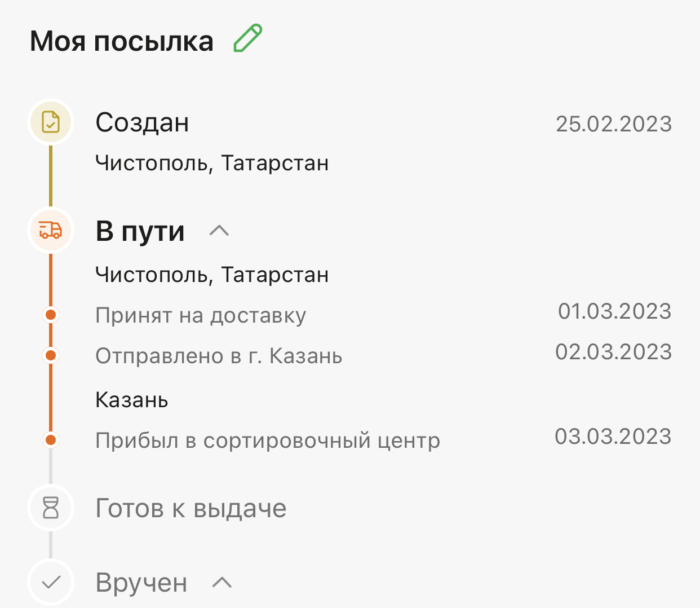Collapse the Вручен section chevron

click(222, 582)
